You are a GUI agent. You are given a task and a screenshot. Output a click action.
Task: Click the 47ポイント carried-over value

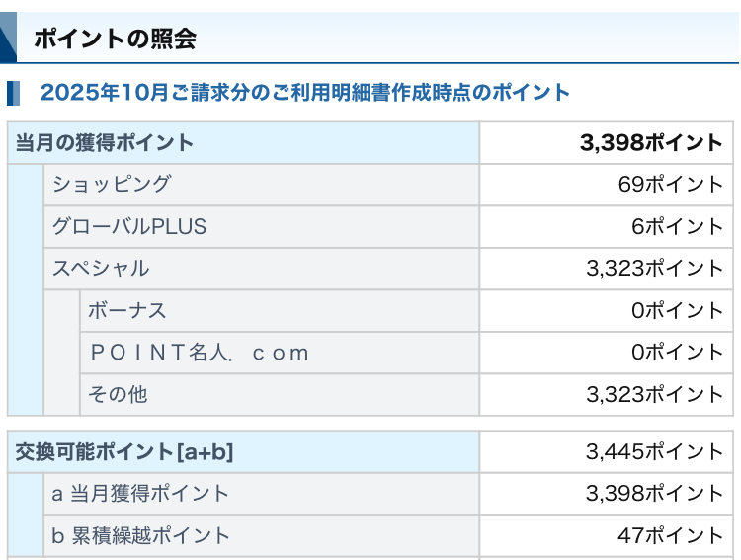(x=670, y=535)
